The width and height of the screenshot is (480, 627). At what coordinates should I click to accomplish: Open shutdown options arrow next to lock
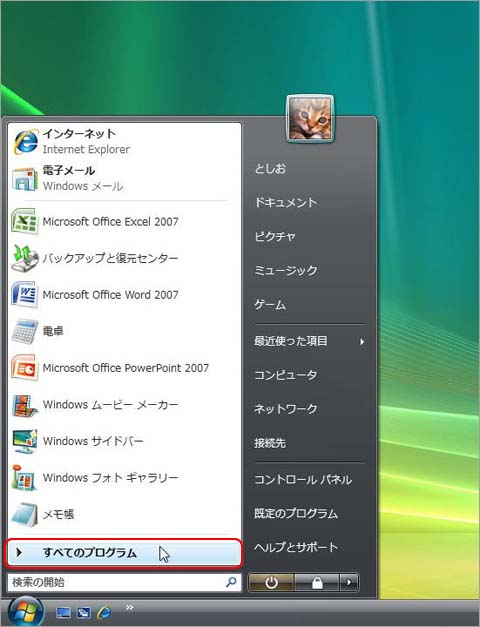(349, 583)
